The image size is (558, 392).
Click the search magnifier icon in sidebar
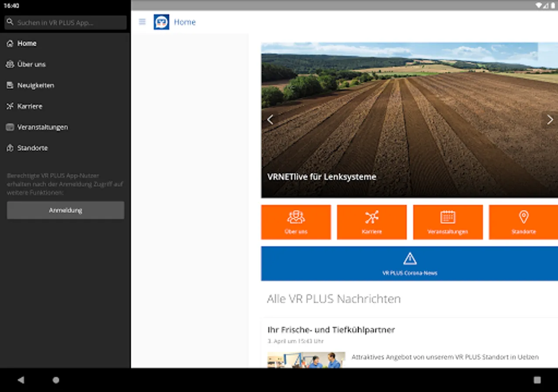coord(10,22)
